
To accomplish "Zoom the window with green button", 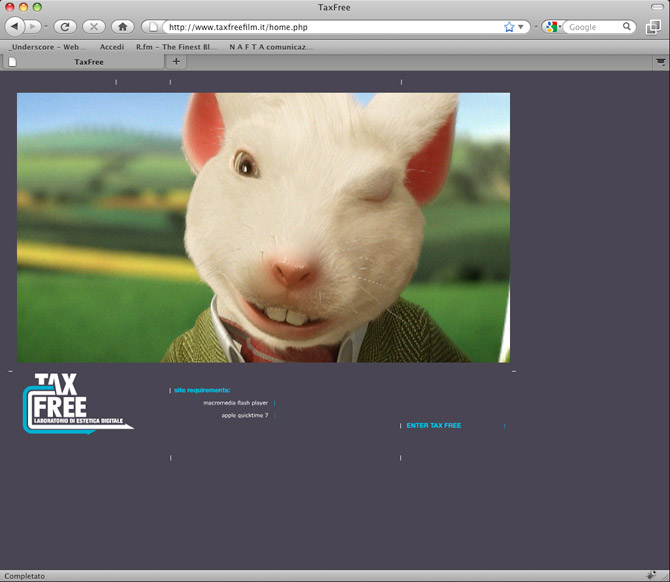I will [x=37, y=7].
